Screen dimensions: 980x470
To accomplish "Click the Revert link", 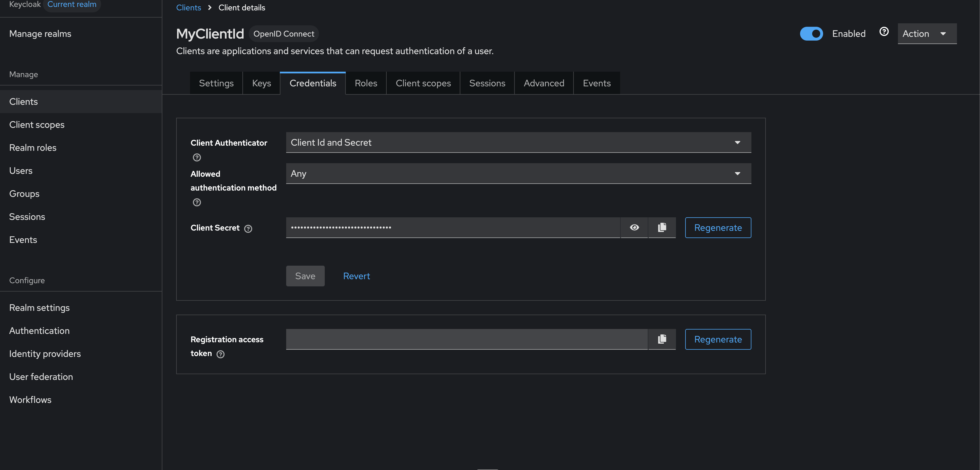I will (x=356, y=276).
